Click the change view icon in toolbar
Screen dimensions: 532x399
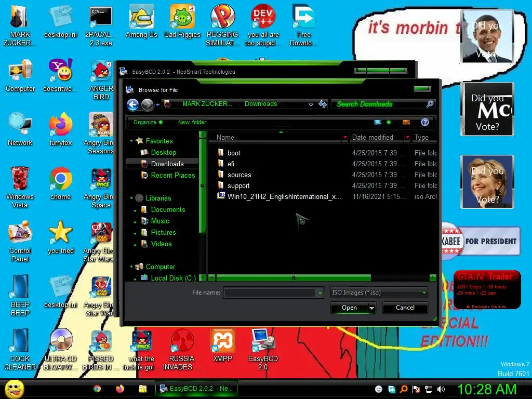(378, 122)
